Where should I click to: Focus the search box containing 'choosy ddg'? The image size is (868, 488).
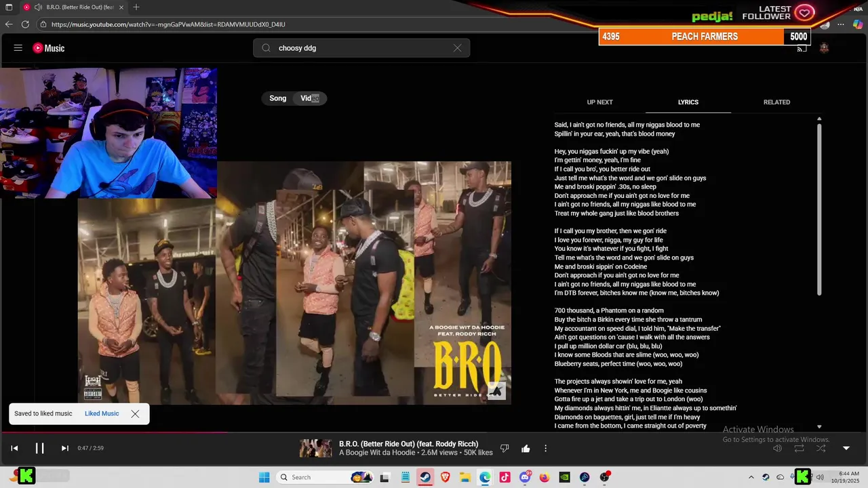(361, 48)
